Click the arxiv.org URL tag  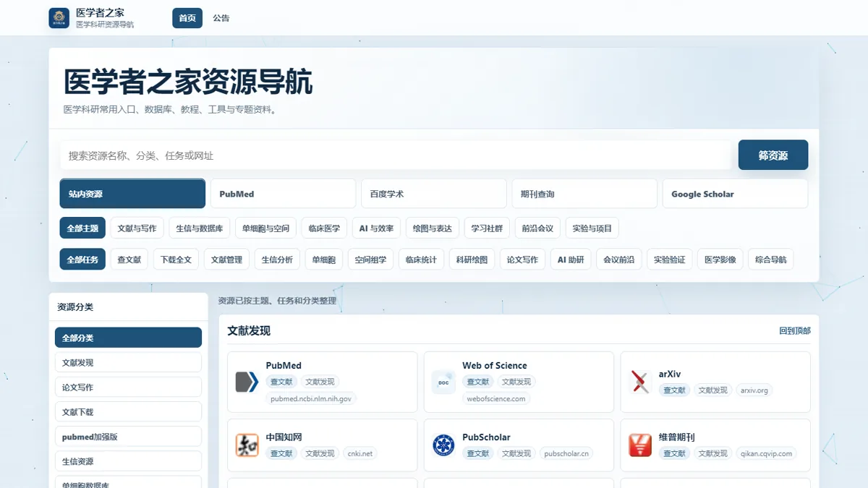click(754, 390)
